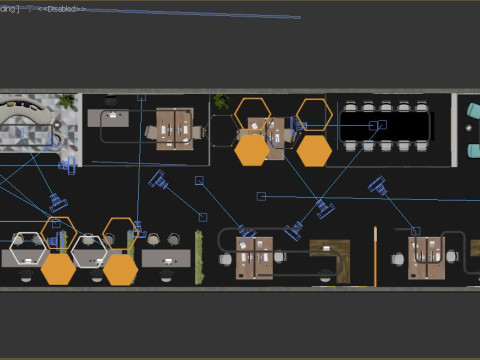Select the teal armchairs at right edge
Viewport: 480px width, 360px height.
coord(473,130)
